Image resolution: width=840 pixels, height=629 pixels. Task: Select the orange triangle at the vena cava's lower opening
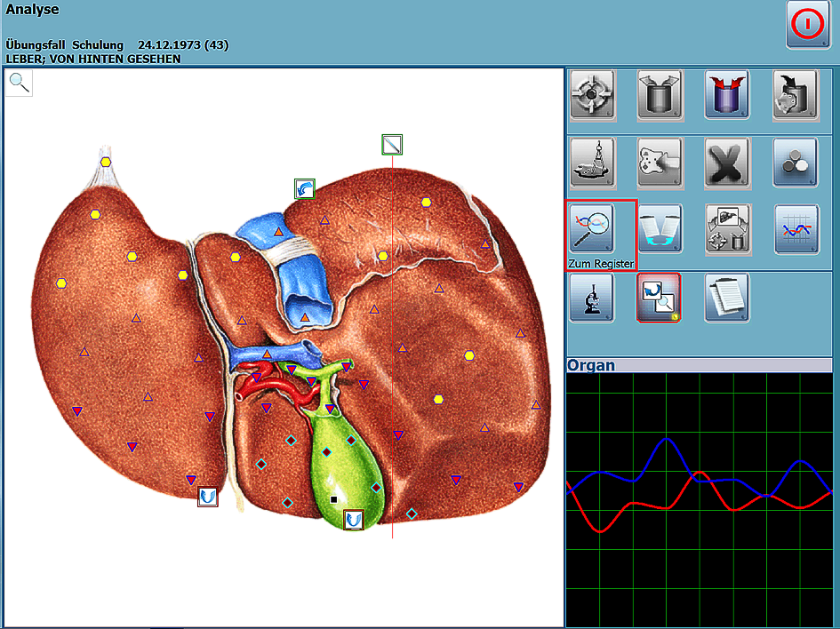[305, 317]
